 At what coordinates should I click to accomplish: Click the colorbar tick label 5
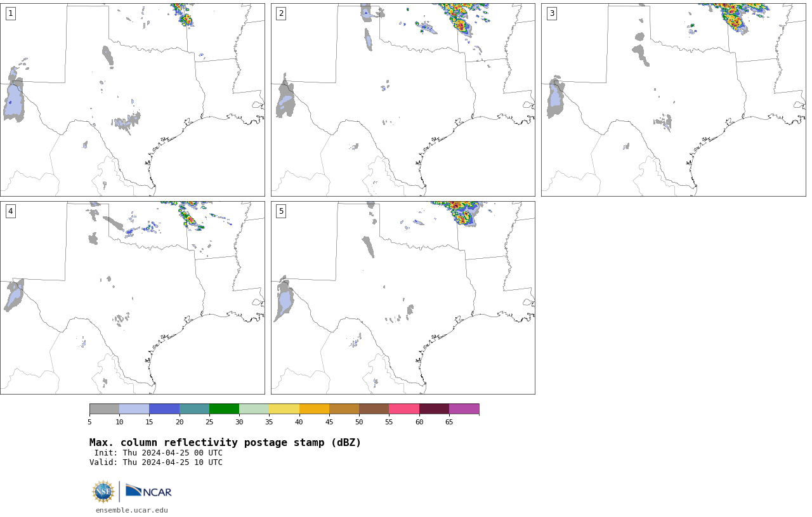89,422
